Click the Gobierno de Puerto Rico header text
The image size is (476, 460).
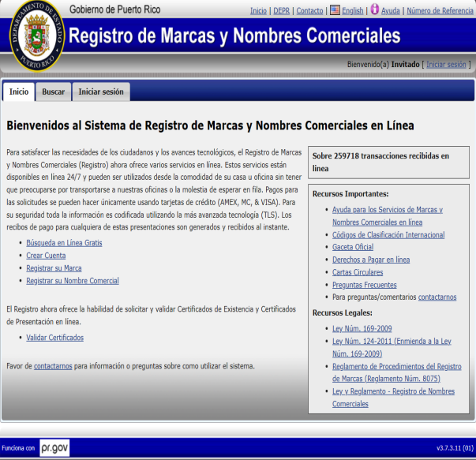[114, 9]
